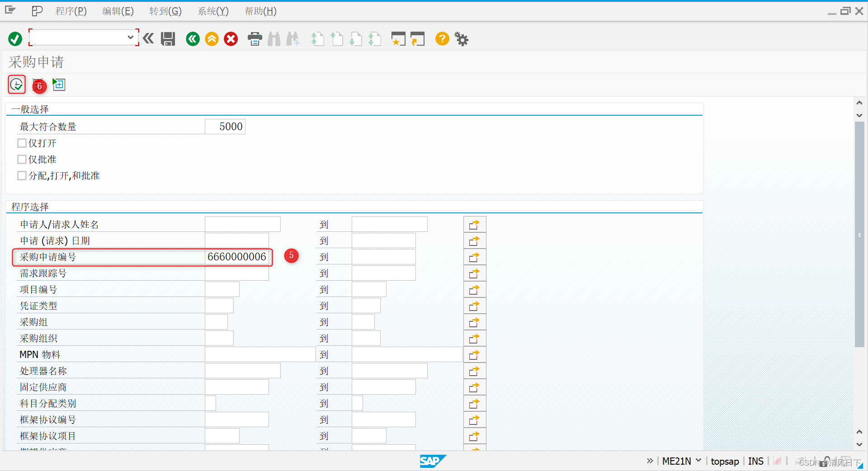Viewport: 868px width, 471px height.
Task: Enable the 分配,打开,和批准 checkbox
Action: (x=22, y=176)
